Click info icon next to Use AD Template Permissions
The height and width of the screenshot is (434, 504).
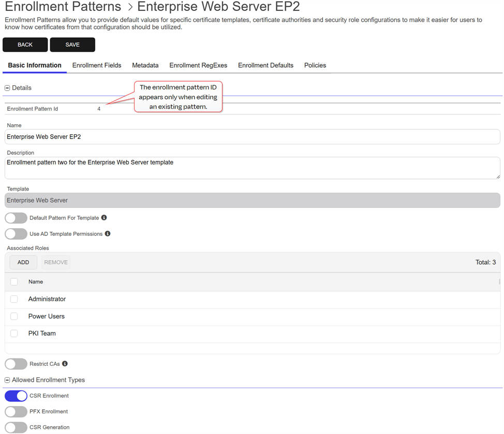pos(108,234)
